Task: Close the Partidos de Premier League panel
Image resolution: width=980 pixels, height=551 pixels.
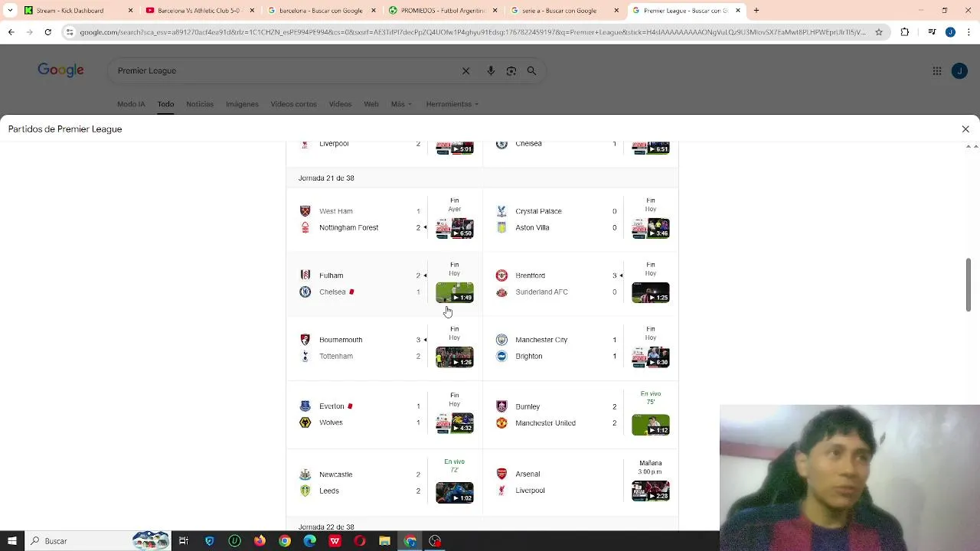Action: tap(965, 129)
